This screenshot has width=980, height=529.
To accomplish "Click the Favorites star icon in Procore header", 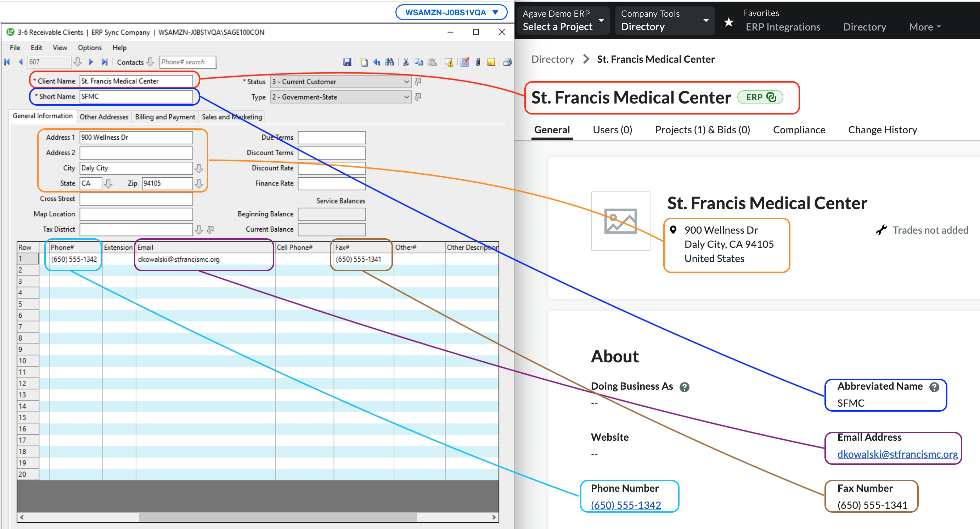I will coord(728,22).
